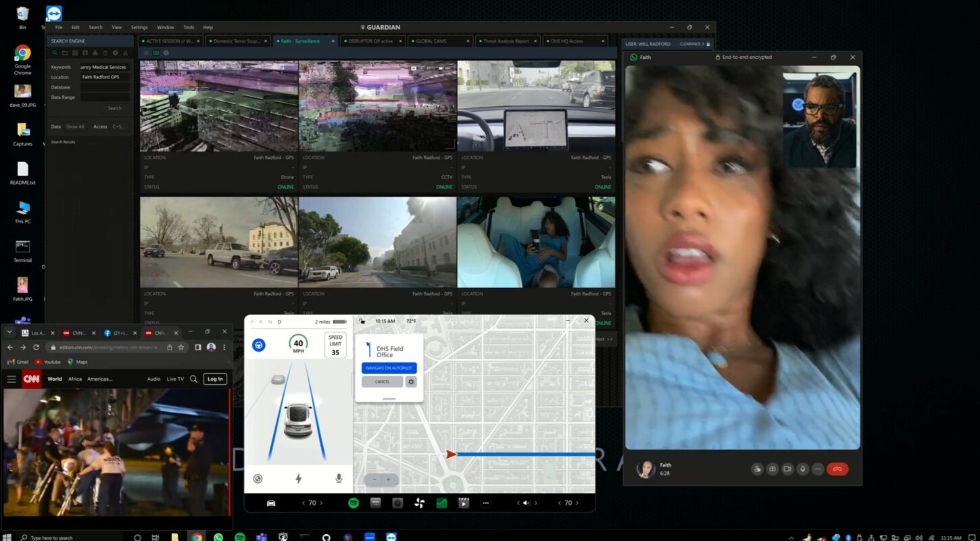Screen dimensions: 980x541
Task: Click the magnifier icon in Search Engine toolbar
Action: click(x=55, y=53)
